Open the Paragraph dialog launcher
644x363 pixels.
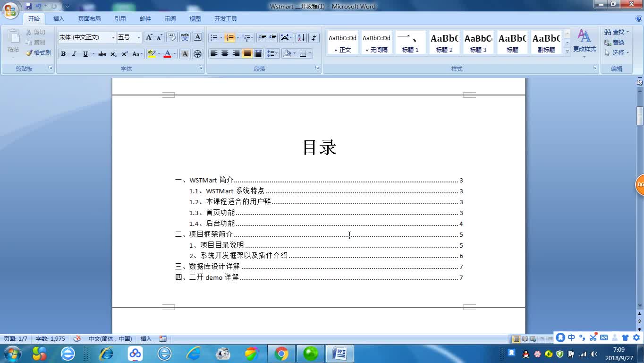pyautogui.click(x=317, y=68)
